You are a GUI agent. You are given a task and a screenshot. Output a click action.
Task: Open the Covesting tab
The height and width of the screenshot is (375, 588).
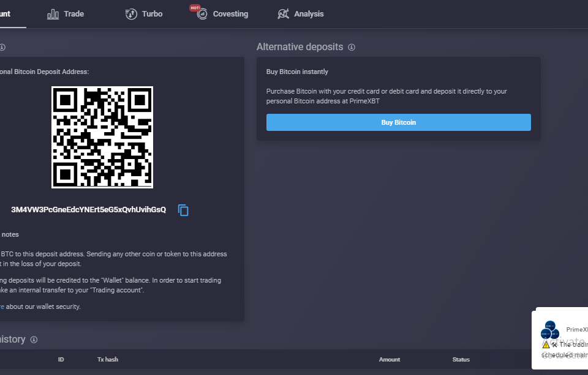pyautogui.click(x=223, y=14)
